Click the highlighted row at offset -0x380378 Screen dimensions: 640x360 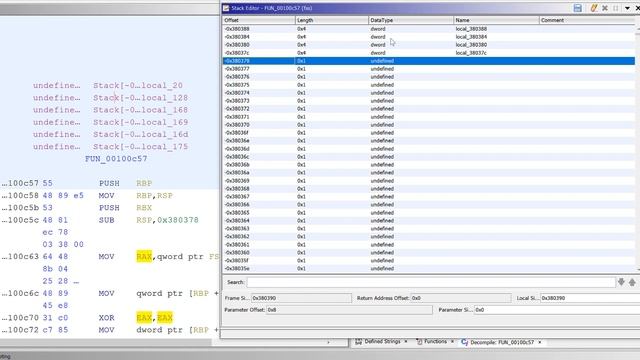pyautogui.click(x=429, y=61)
